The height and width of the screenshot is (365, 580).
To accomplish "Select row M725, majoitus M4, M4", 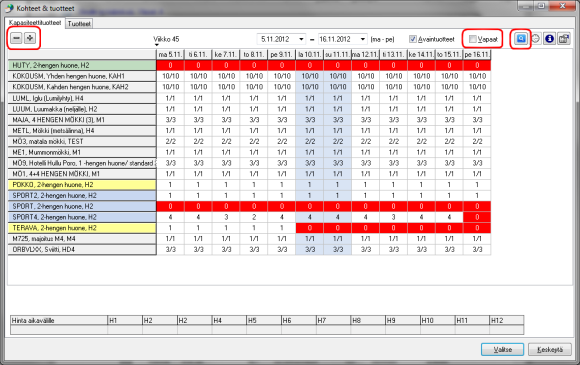I will [82, 239].
